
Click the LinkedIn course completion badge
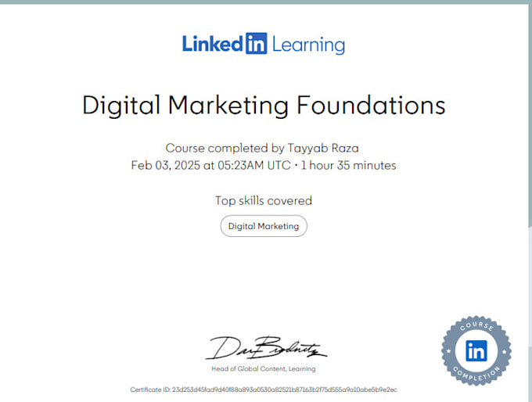(x=476, y=351)
